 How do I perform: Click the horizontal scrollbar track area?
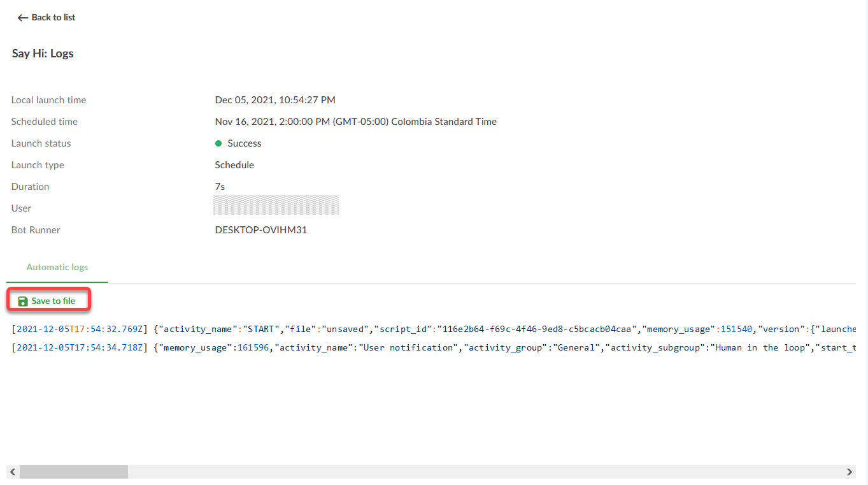coord(484,472)
